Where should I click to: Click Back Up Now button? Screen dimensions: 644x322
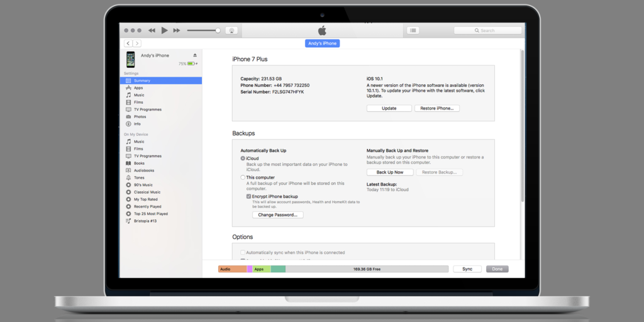click(x=390, y=172)
